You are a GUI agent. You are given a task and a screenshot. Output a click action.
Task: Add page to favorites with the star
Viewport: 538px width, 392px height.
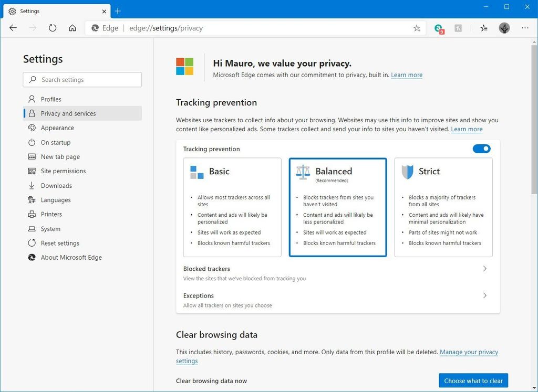click(x=417, y=28)
